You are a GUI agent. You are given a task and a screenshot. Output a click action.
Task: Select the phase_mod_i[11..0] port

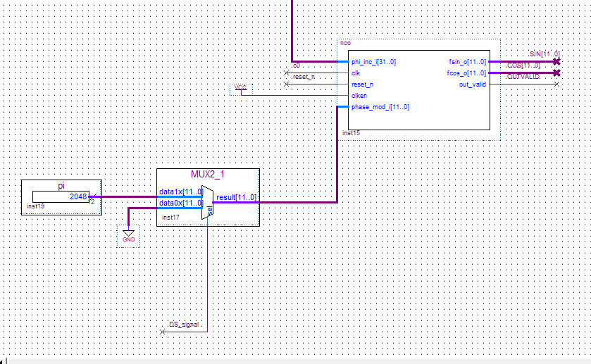[x=380, y=107]
